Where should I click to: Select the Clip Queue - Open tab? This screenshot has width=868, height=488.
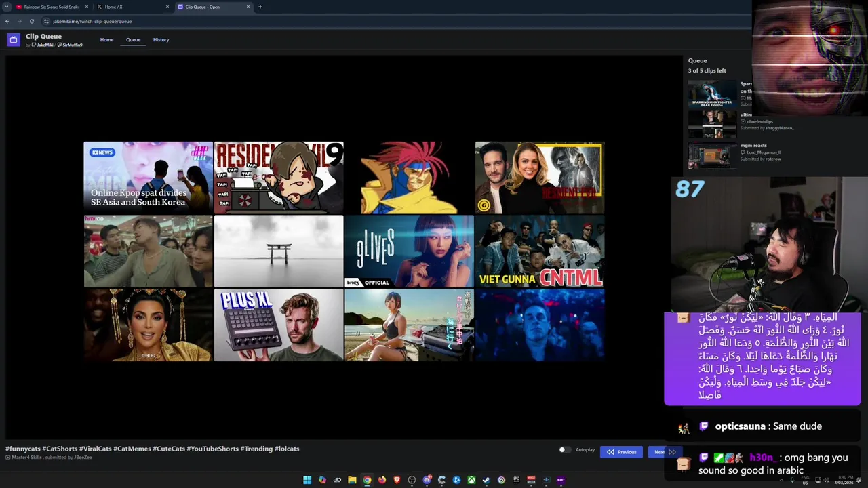(x=214, y=7)
